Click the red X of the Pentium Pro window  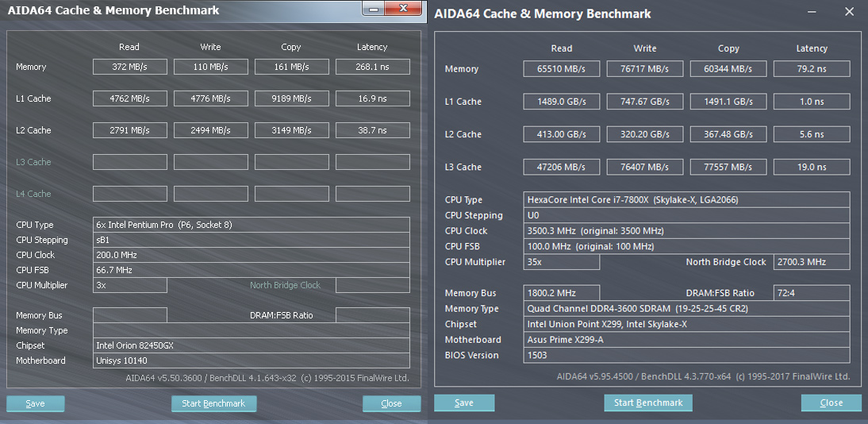(x=406, y=8)
